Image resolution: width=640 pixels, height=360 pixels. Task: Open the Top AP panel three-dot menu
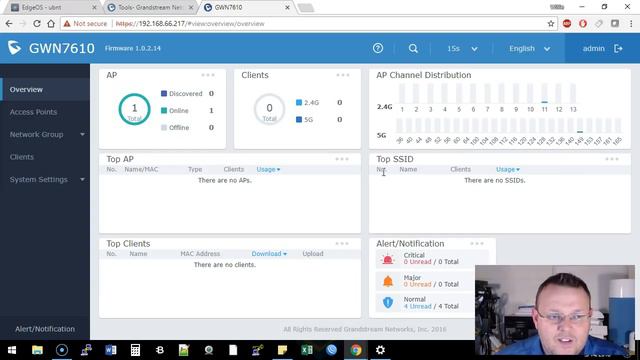click(x=342, y=159)
